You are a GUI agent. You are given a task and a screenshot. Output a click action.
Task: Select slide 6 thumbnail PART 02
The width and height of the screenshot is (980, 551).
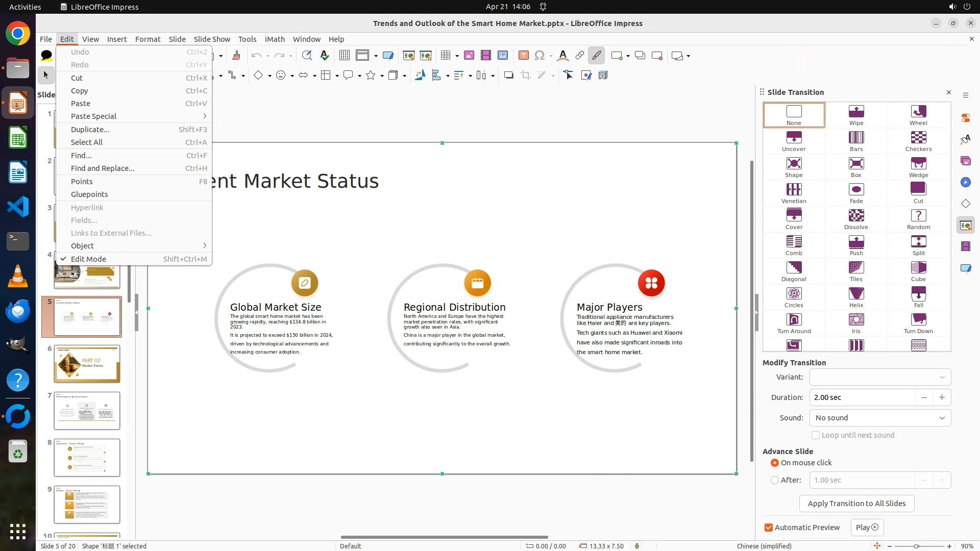[87, 364]
